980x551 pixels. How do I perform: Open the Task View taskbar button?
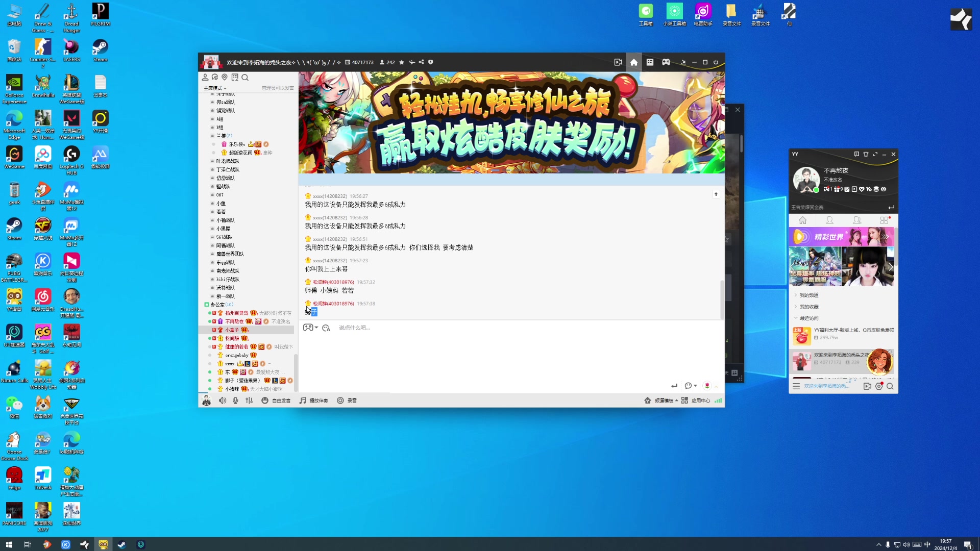click(x=28, y=544)
